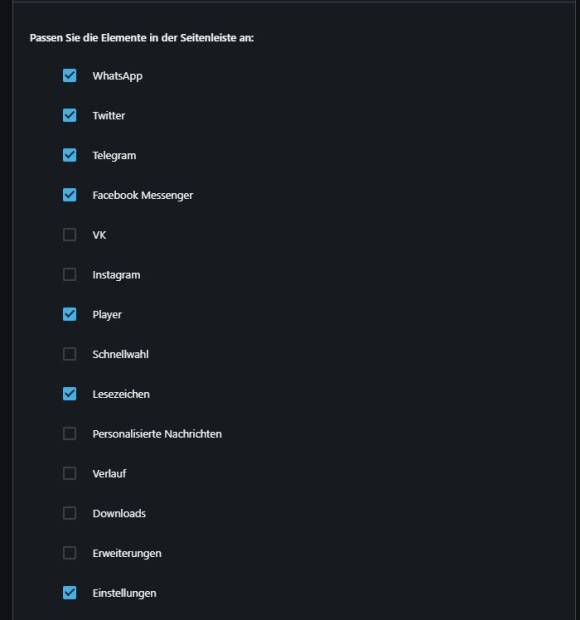
Task: Uncheck the Einstellungen checkbox
Action: [x=70, y=593]
